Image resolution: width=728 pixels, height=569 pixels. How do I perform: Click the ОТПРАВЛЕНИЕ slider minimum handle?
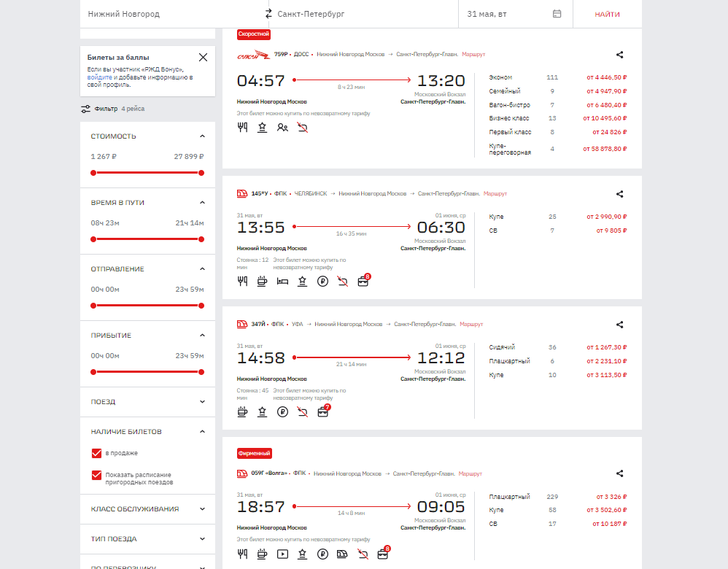point(93,306)
